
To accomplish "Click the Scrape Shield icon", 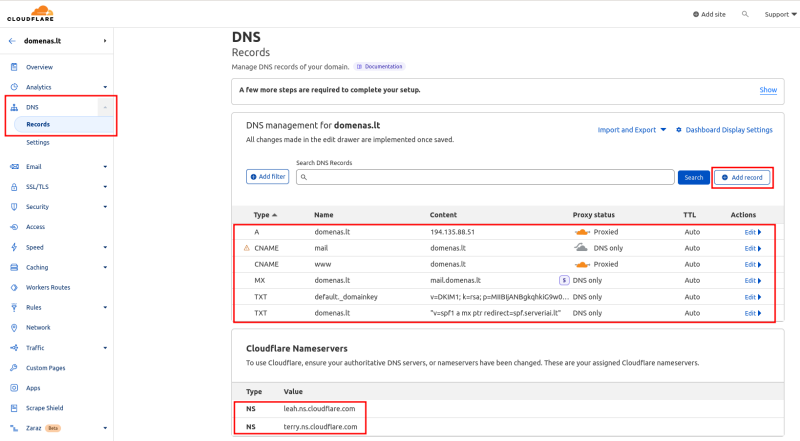I will 14,408.
